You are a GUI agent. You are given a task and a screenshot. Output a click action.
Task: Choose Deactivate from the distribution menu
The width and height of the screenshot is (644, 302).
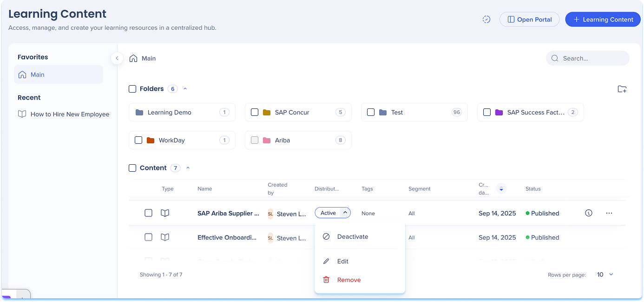click(x=352, y=236)
